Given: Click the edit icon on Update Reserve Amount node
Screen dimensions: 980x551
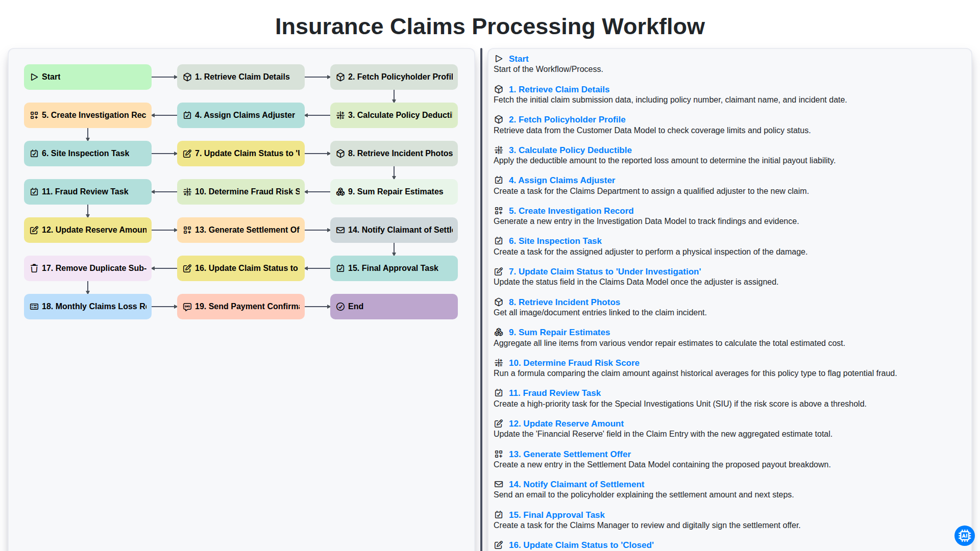Looking at the screenshot, I should tap(34, 230).
